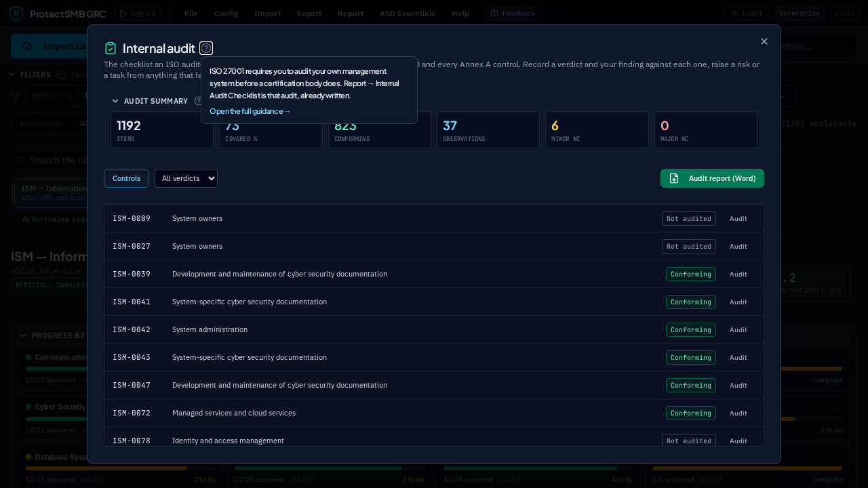Click the 1192 Items summary card
This screenshot has width=868, height=488.
162,129
